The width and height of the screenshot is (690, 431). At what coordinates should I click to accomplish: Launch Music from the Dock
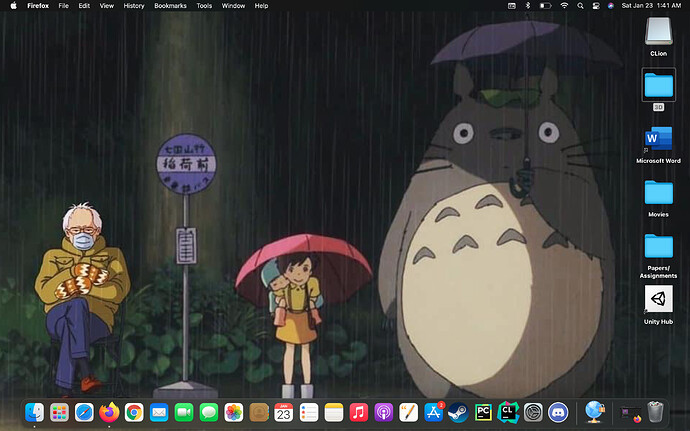(359, 413)
